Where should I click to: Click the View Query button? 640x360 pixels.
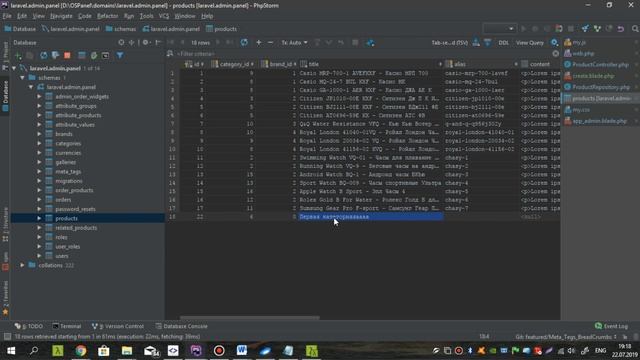point(530,42)
